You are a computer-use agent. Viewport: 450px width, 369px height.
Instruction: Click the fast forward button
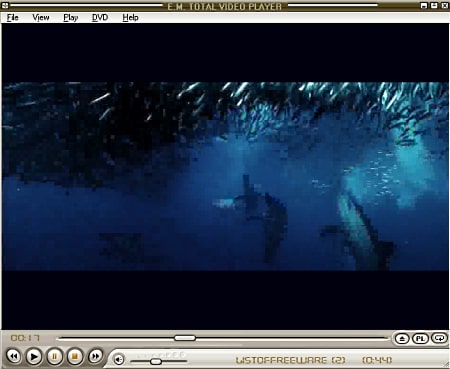click(x=95, y=356)
